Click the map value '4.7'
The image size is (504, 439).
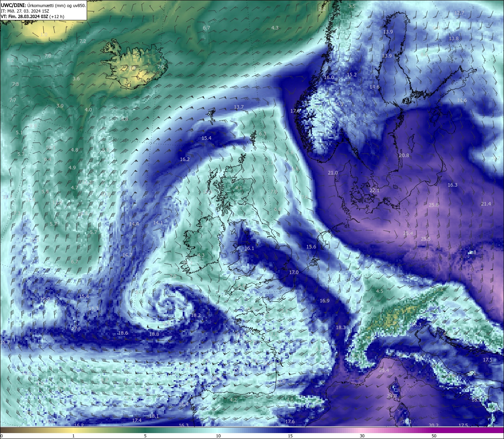tap(74, 187)
